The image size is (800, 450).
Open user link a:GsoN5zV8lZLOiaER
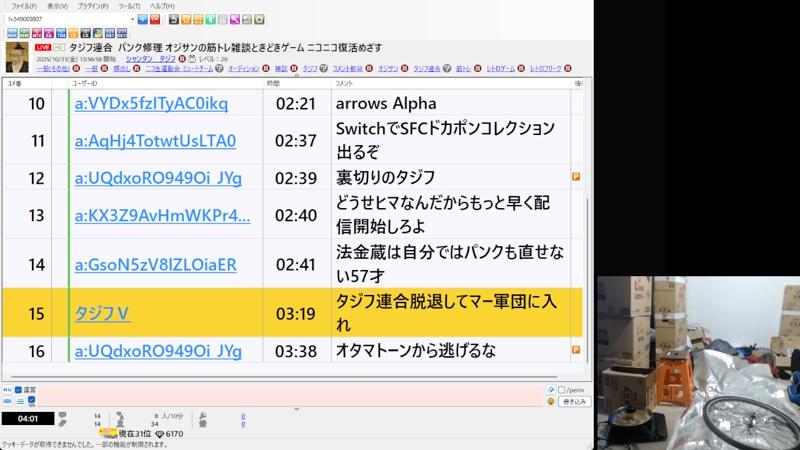(156, 265)
